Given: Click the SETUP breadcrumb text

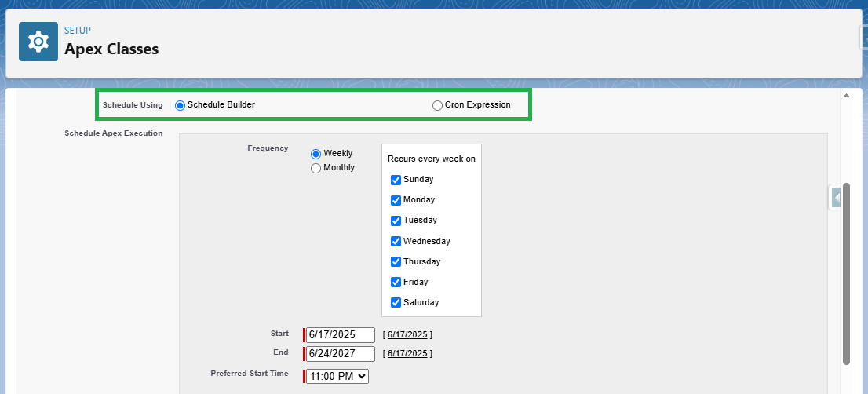Looking at the screenshot, I should [78, 31].
